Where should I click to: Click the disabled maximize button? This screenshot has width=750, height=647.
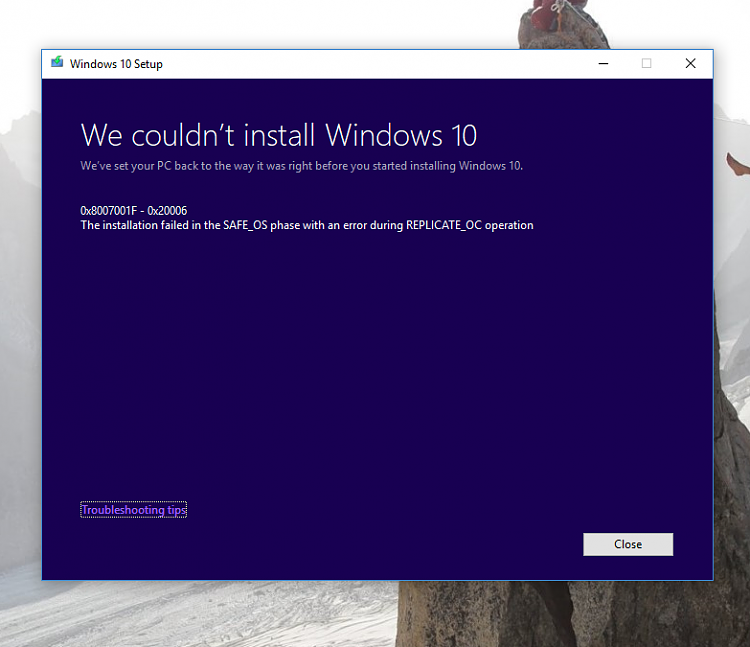pos(646,64)
